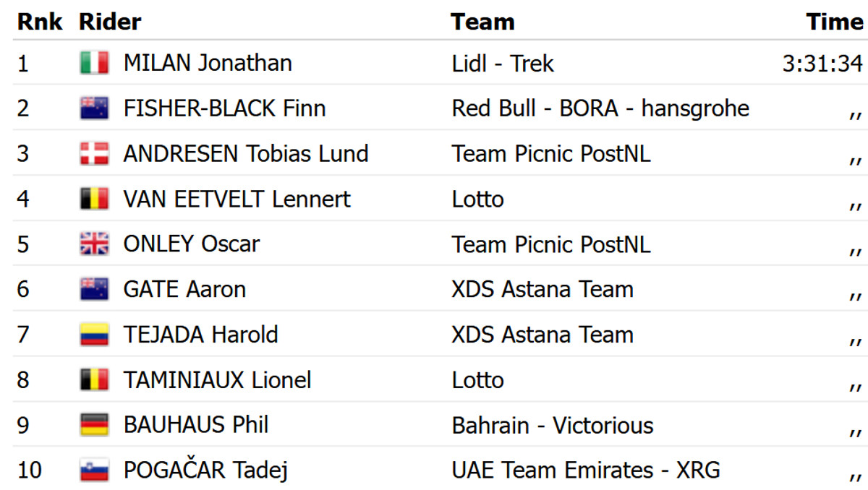Click the Danish flag beside Andresen
Viewport: 868px width, 490px height.
coord(94,154)
